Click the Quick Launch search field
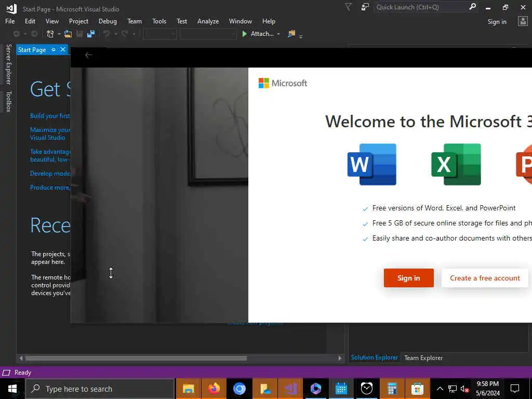This screenshot has width=532, height=399. click(x=421, y=7)
